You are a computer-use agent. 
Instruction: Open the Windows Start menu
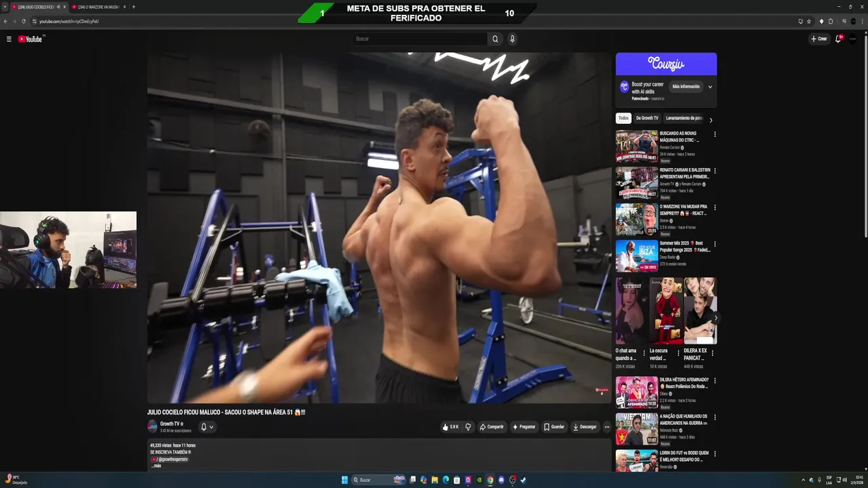click(344, 480)
